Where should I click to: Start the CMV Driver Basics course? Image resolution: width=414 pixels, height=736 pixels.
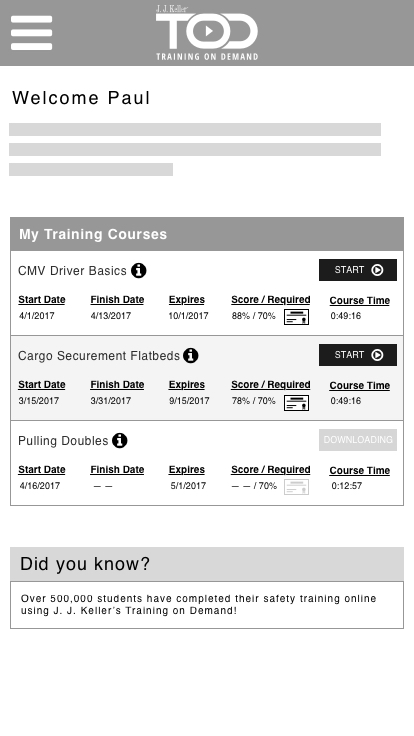[358, 270]
